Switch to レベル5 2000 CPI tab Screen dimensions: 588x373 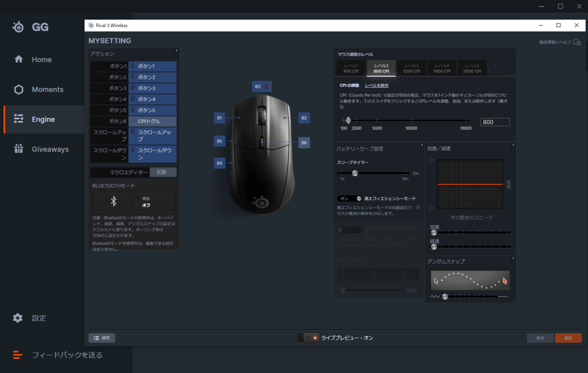click(472, 68)
